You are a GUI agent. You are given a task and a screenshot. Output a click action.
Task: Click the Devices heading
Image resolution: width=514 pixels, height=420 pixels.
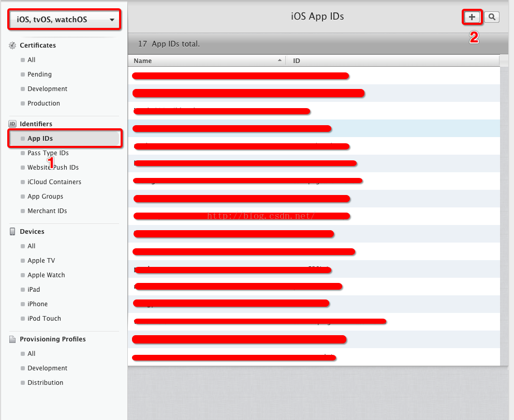(x=32, y=231)
